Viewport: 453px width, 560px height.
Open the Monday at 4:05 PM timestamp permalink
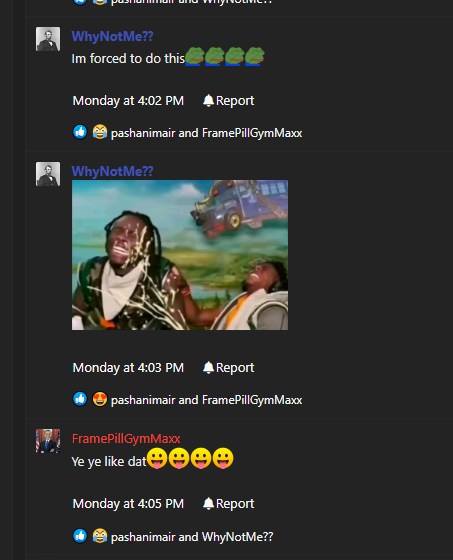(128, 504)
